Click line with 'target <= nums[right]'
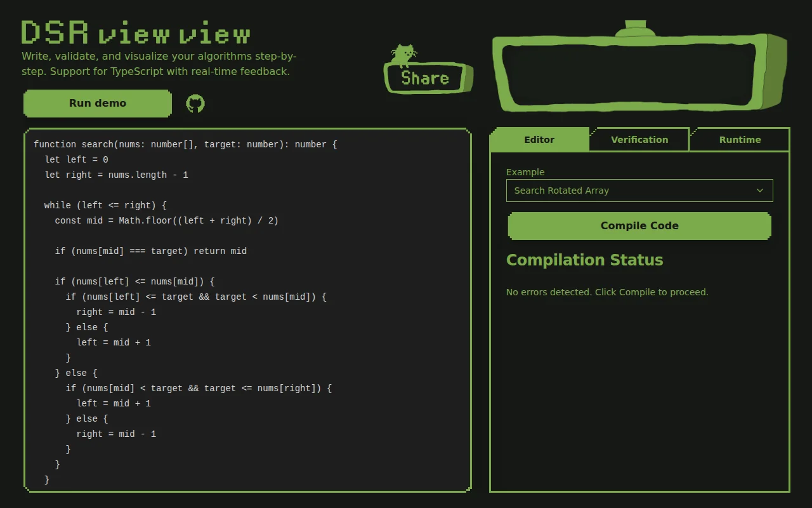Viewport: 812px width, 508px height. (199, 388)
